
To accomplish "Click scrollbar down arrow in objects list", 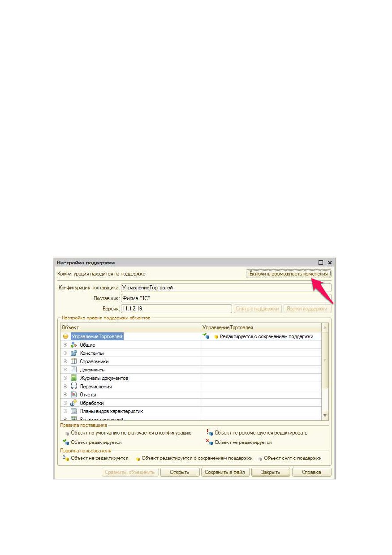I will [x=325, y=416].
